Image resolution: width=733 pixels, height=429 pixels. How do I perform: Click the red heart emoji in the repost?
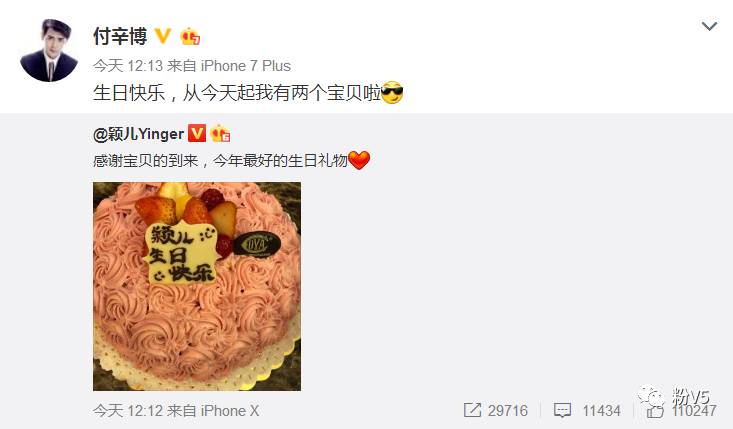359,160
